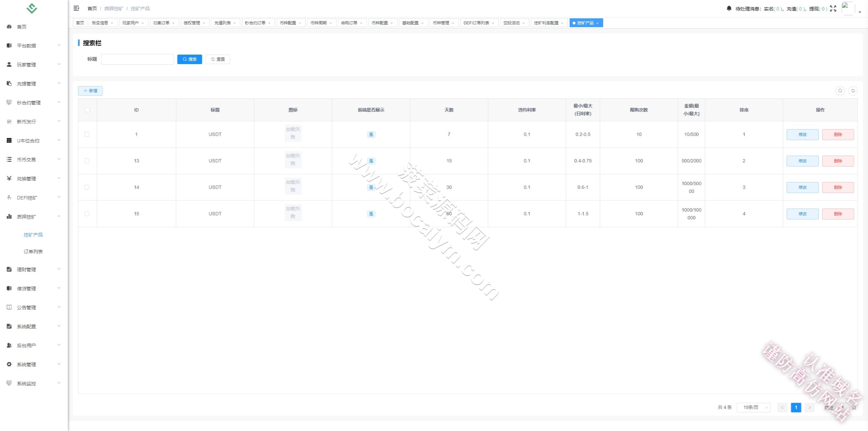Viewport: 868px width, 431px height.
Task: Close the 充值列表 tab
Action: pos(235,23)
